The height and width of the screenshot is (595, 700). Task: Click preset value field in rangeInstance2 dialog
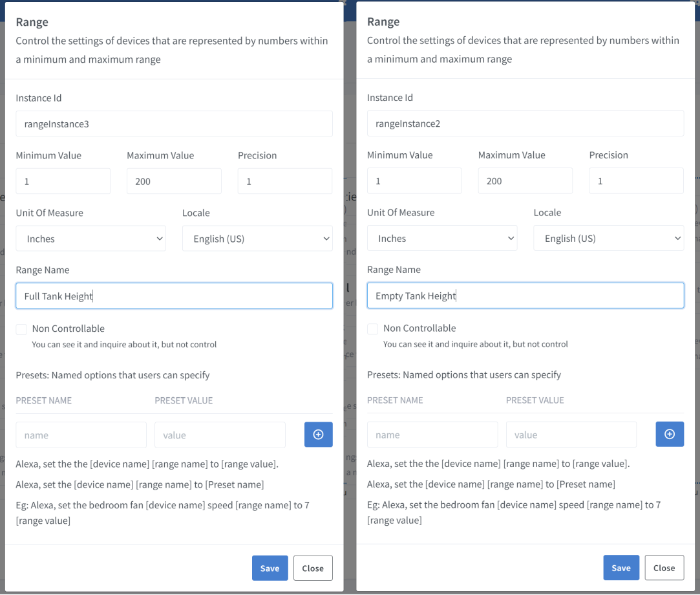click(x=571, y=434)
